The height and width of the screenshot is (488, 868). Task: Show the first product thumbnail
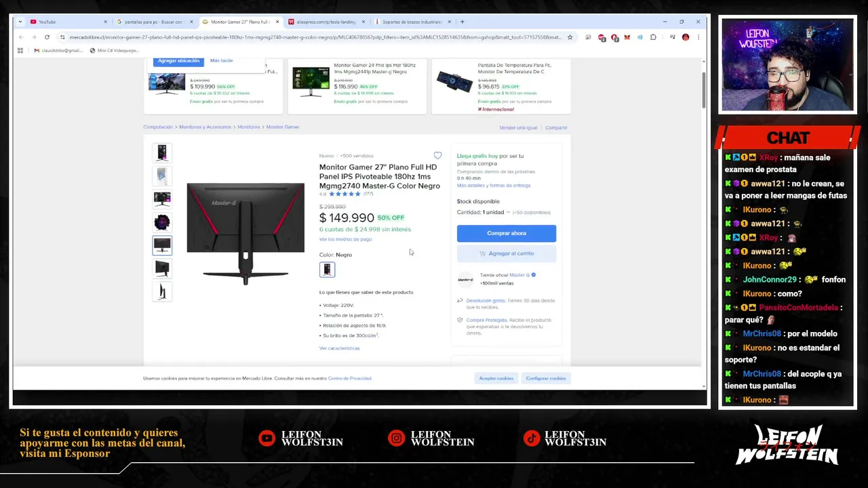click(x=162, y=152)
